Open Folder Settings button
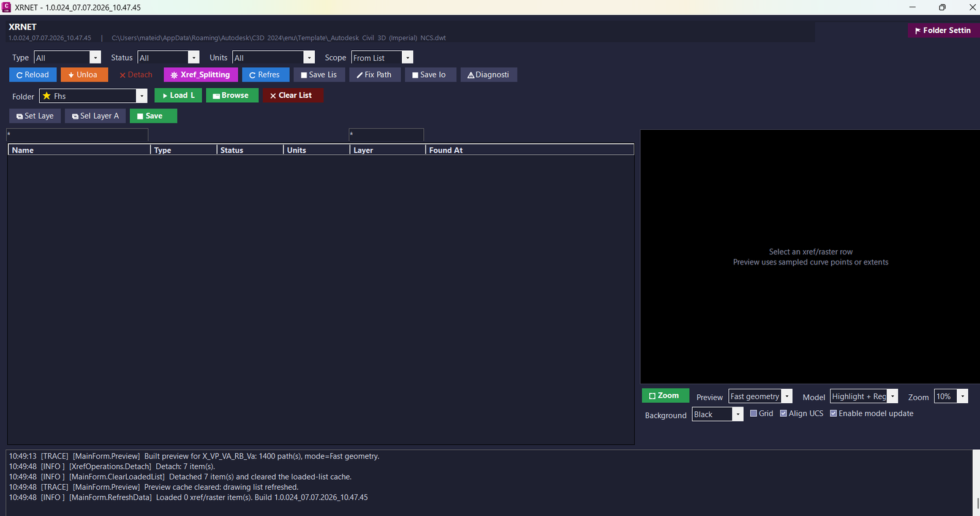The image size is (980, 516). (943, 30)
